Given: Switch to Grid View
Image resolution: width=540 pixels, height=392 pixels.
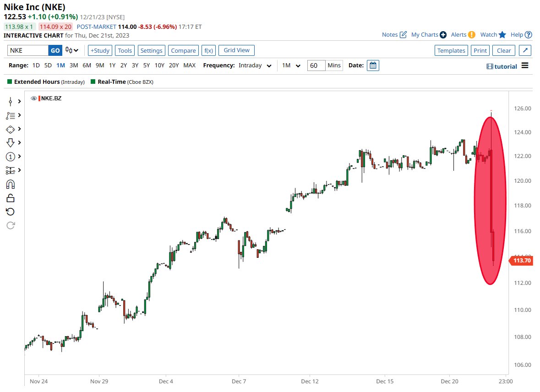Looking at the screenshot, I should click(x=237, y=50).
